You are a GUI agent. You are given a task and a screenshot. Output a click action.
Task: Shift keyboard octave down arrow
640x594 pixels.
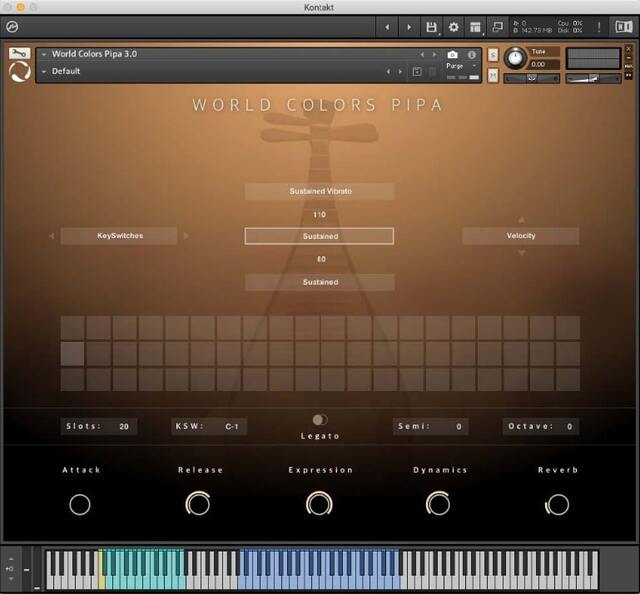11,579
